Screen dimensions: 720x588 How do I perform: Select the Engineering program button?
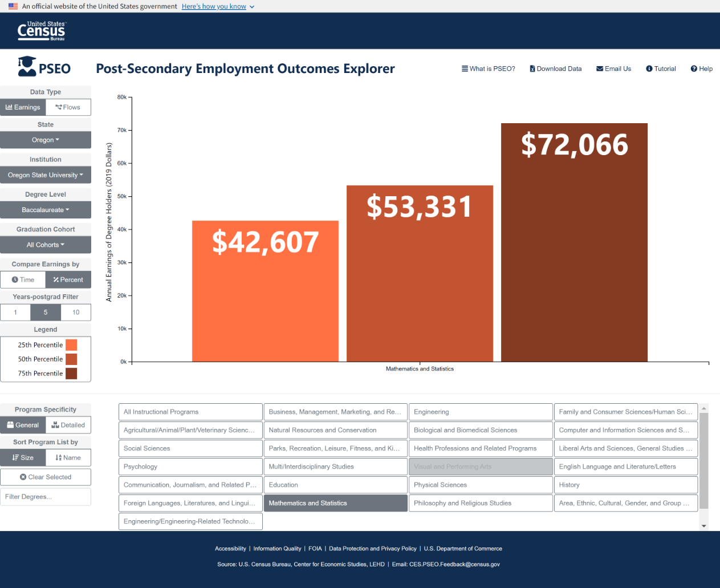[480, 412]
